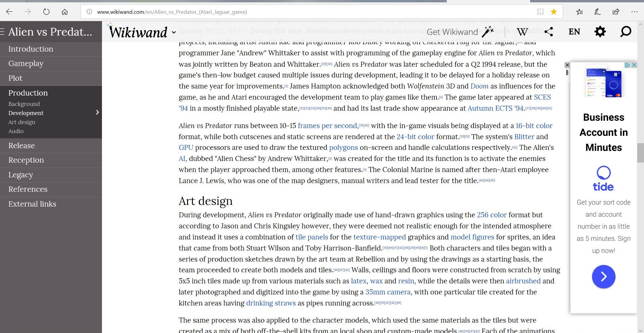Go to browser home page icon
This screenshot has width=644, height=333.
click(65, 12)
